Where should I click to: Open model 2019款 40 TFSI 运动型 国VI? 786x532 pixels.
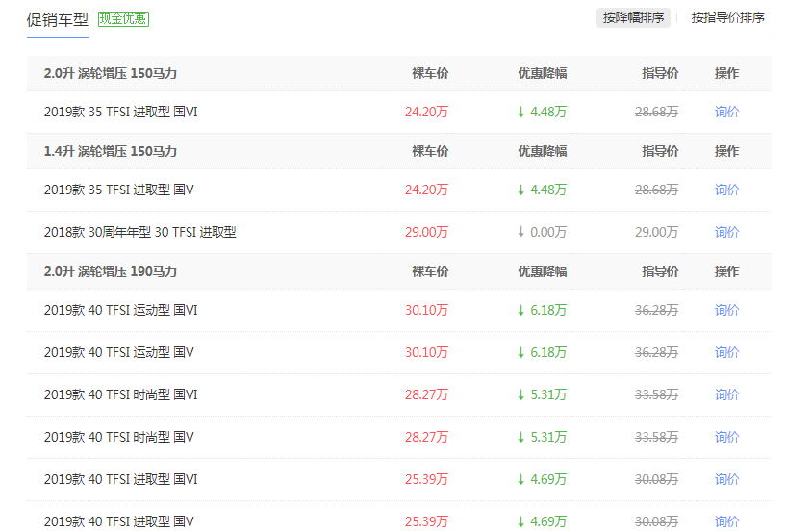click(121, 311)
